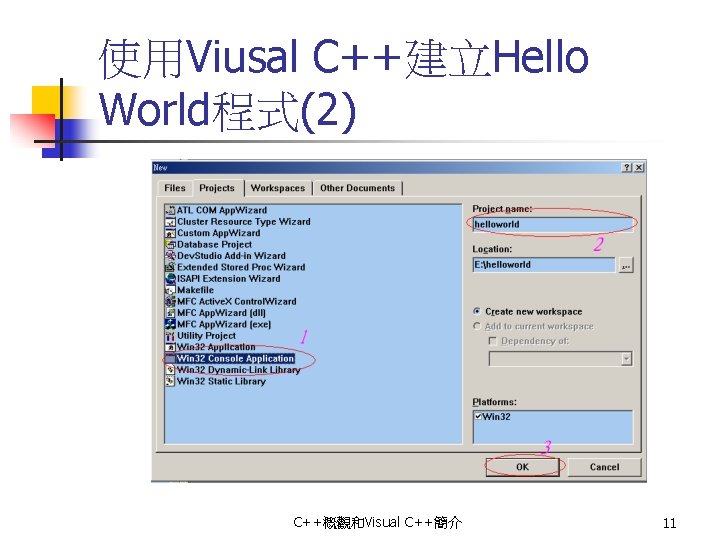Screen dimensions: 720x540
Task: Select Win32 Static Library label
Action: [221, 381]
